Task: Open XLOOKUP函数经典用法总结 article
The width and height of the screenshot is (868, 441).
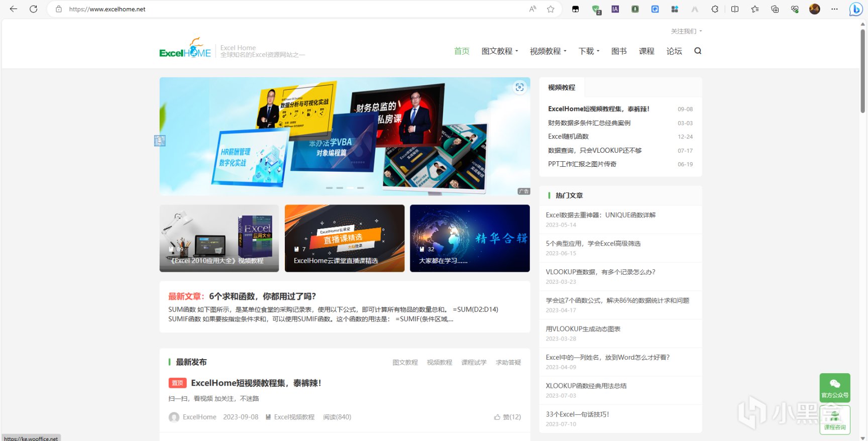Action: point(586,386)
